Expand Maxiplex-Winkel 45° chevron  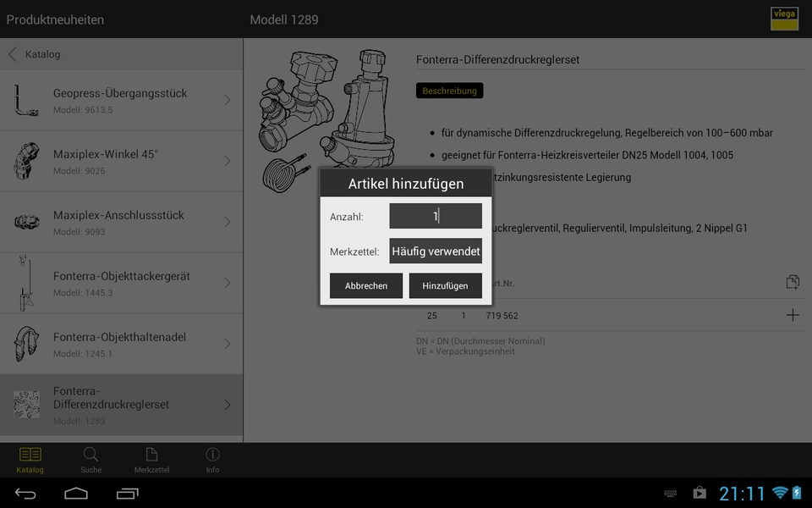(x=228, y=161)
